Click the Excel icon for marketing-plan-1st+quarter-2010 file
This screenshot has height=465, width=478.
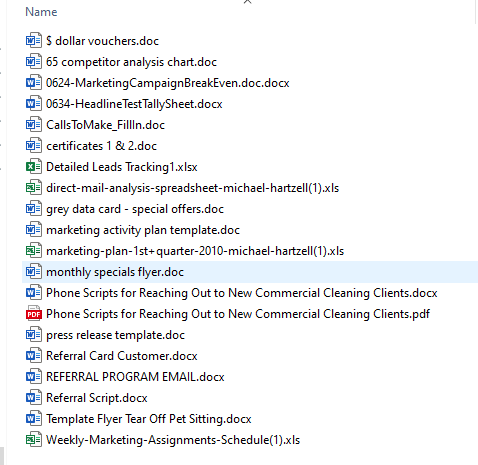pos(34,251)
